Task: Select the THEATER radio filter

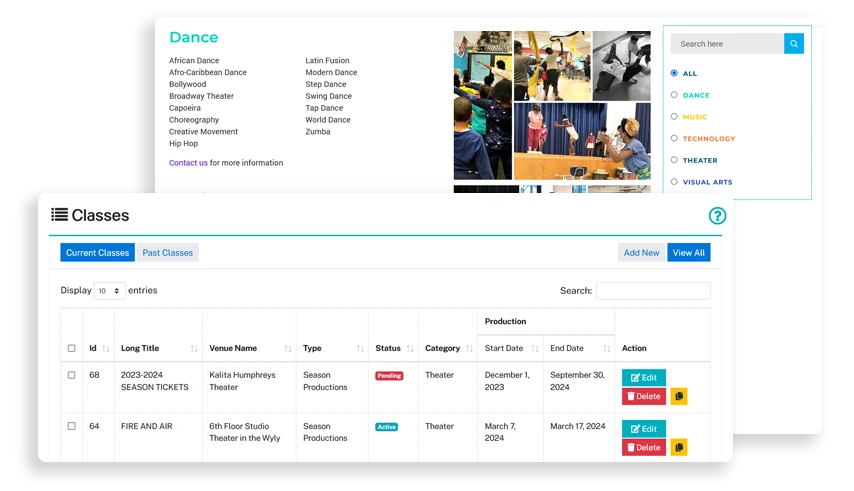Action: pyautogui.click(x=674, y=160)
